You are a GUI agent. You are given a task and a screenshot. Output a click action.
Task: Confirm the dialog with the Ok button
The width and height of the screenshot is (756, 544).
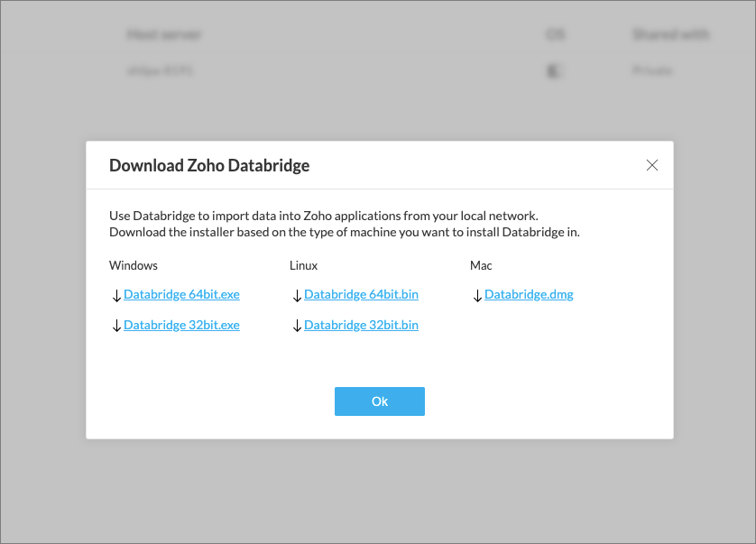point(380,401)
